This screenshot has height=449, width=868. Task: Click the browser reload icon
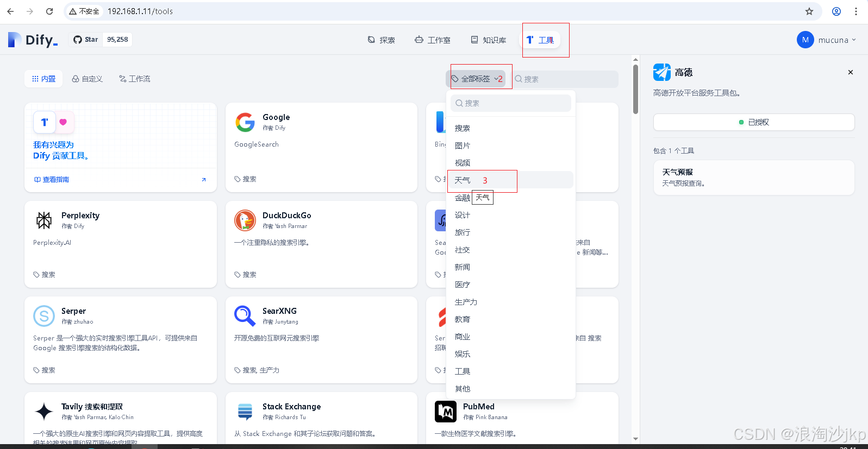pos(49,11)
